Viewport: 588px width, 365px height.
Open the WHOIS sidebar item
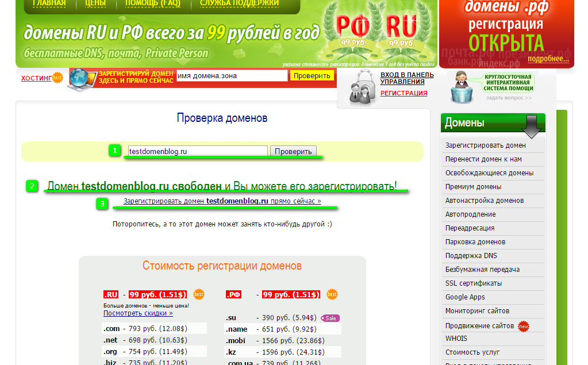(x=456, y=339)
